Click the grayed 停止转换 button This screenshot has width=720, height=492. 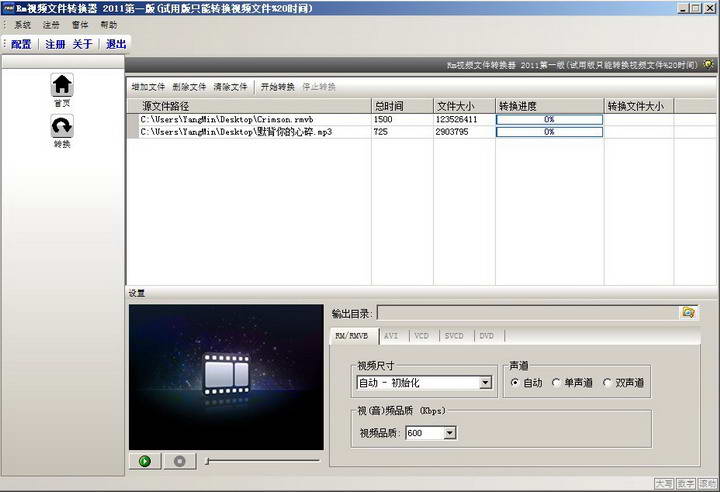tap(319, 87)
